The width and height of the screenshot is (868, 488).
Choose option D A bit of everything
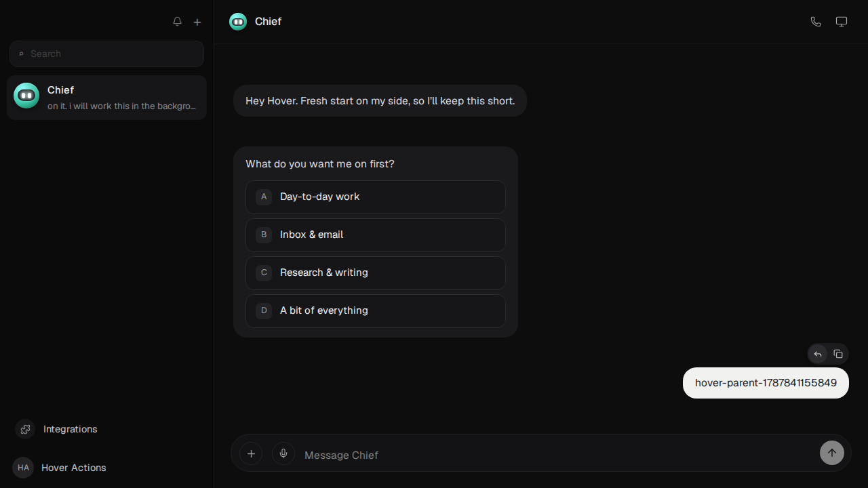tap(376, 310)
